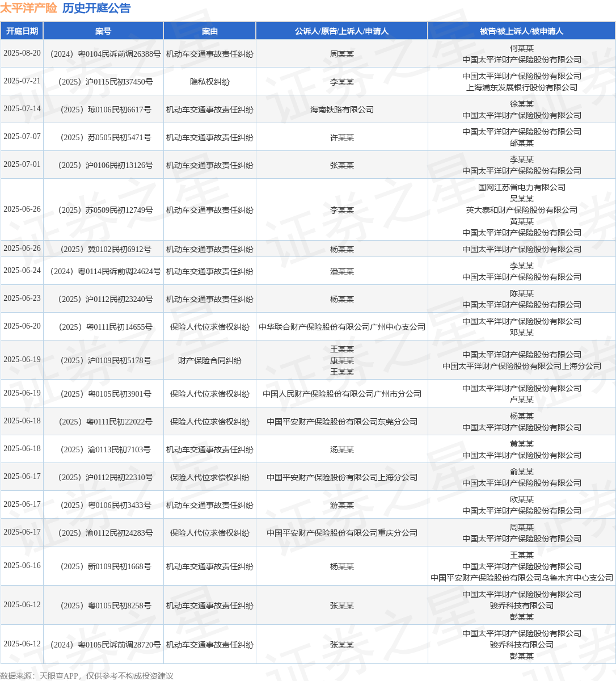Click defendant 中国太平洋财产保险股份有限公司上海分公司
This screenshot has height=681, width=616.
522,366
